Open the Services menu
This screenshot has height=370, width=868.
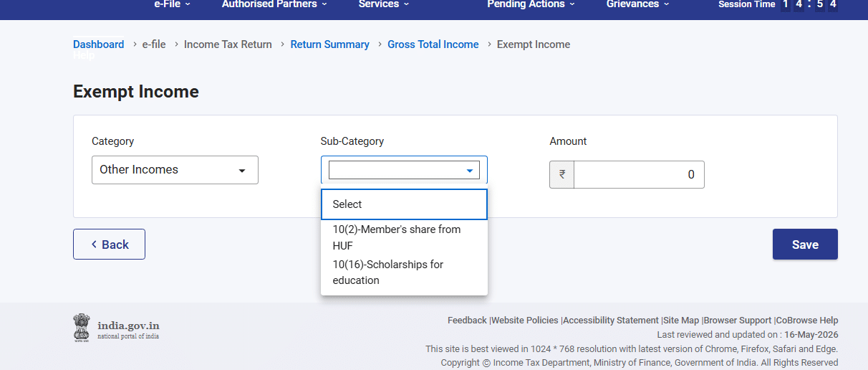(x=384, y=4)
